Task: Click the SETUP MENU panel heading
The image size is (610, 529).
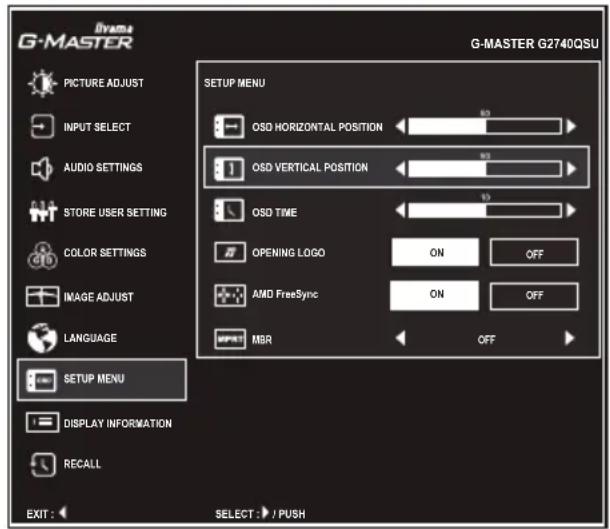Action: [x=235, y=83]
